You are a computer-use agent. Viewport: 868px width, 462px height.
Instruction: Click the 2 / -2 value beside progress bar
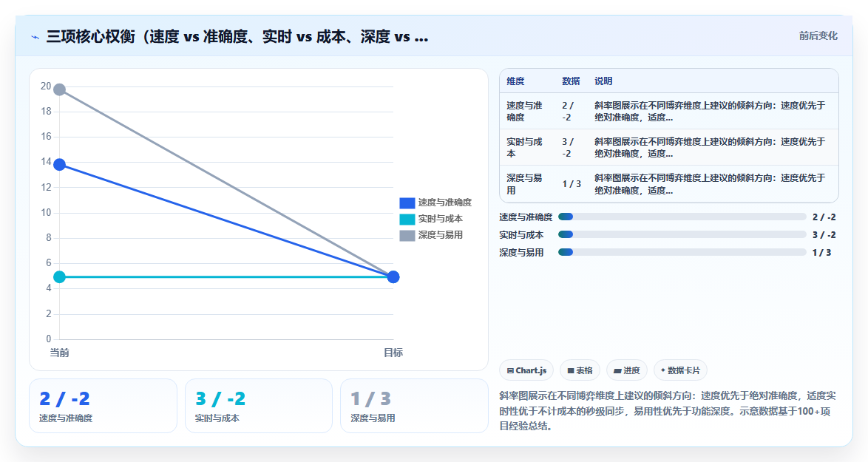coord(824,217)
